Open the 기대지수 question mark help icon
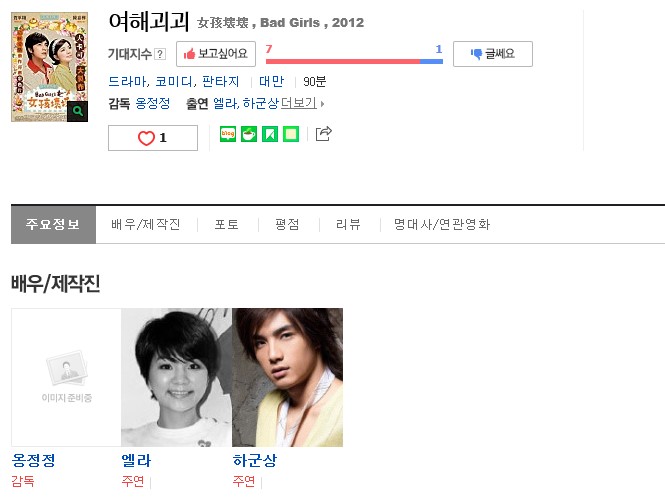The height and width of the screenshot is (503, 665). (x=160, y=54)
